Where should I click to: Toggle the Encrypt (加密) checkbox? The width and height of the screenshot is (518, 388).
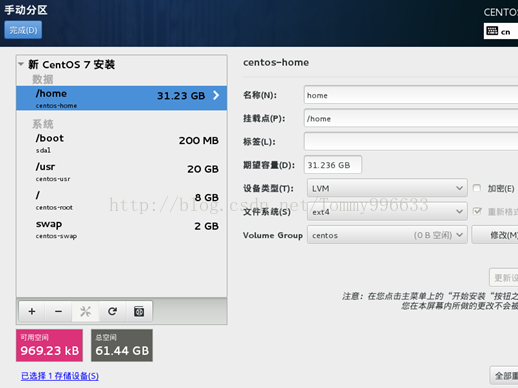pyautogui.click(x=477, y=188)
